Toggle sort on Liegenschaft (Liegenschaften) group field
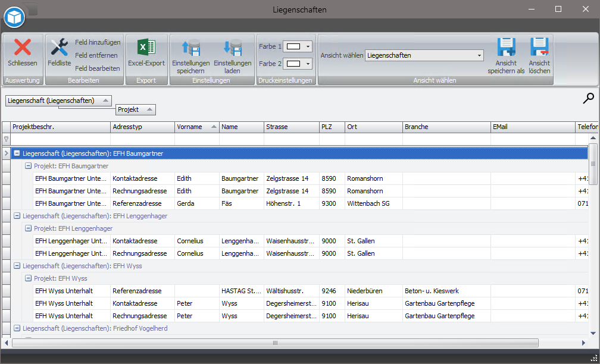 coord(58,101)
